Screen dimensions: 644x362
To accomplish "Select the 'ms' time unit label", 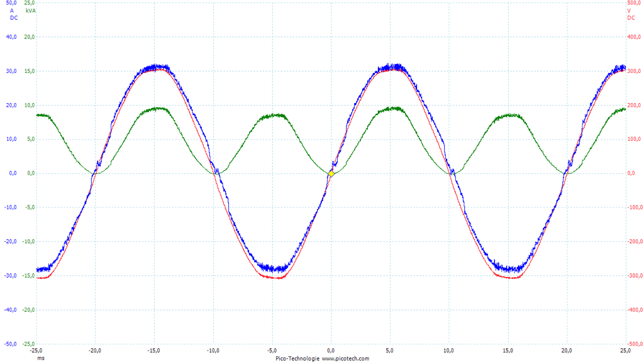I will click(40, 358).
